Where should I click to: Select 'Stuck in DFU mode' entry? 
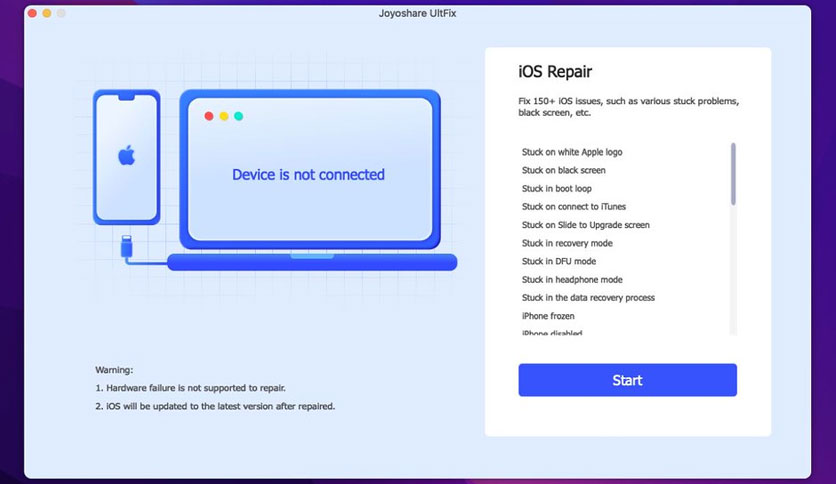click(x=559, y=261)
